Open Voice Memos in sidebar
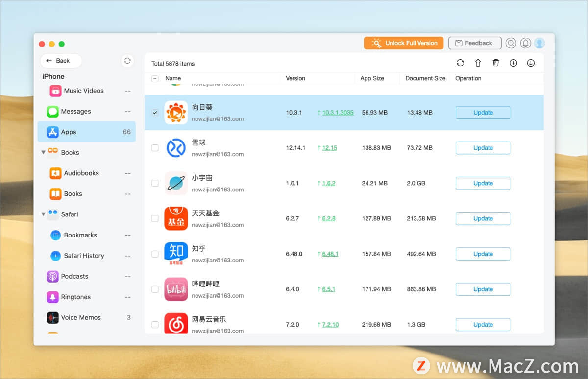Image resolution: width=588 pixels, height=379 pixels. 87,317
